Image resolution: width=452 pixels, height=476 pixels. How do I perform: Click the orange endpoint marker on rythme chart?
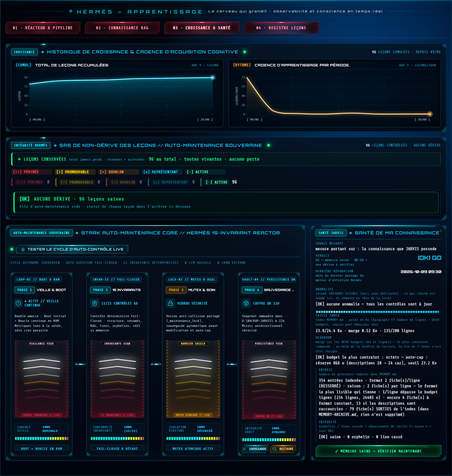click(430, 114)
